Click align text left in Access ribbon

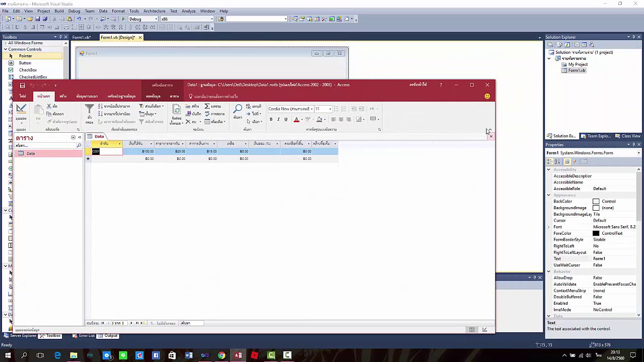click(333, 119)
